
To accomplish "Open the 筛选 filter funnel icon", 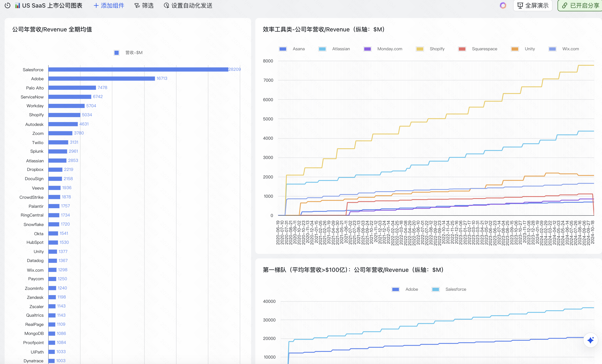I will (137, 5).
